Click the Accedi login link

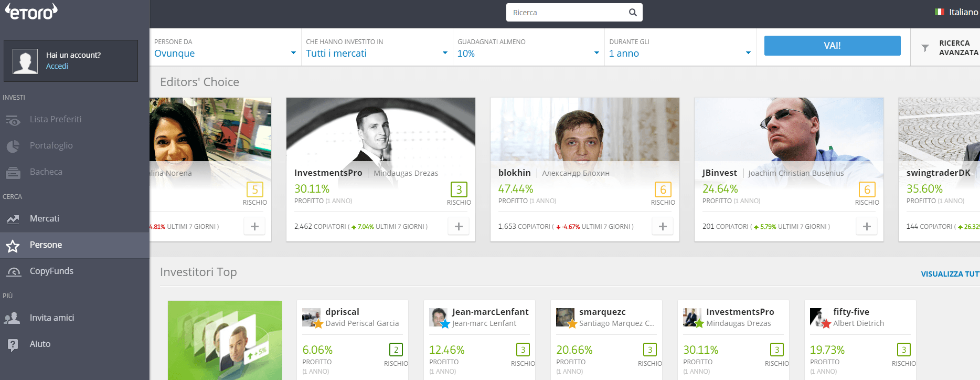coord(57,66)
